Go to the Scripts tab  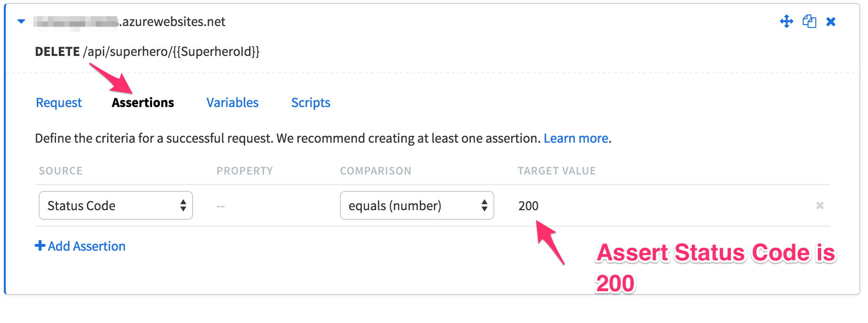coord(311,103)
